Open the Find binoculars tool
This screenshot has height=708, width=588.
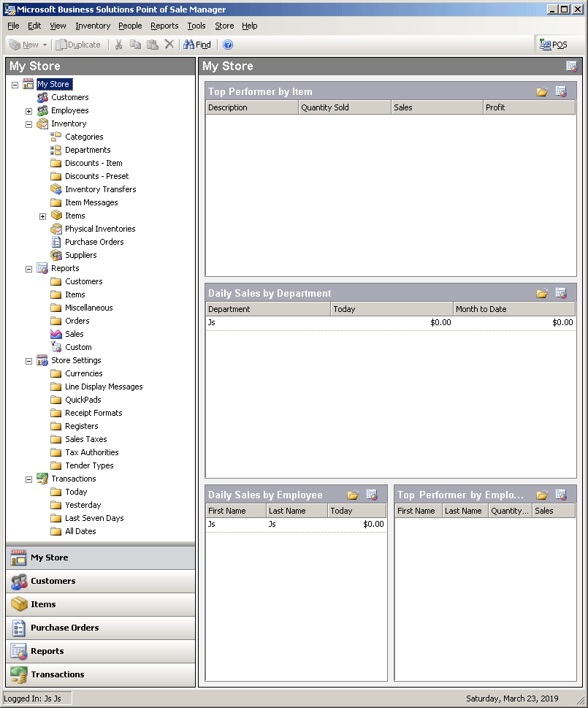pos(197,45)
